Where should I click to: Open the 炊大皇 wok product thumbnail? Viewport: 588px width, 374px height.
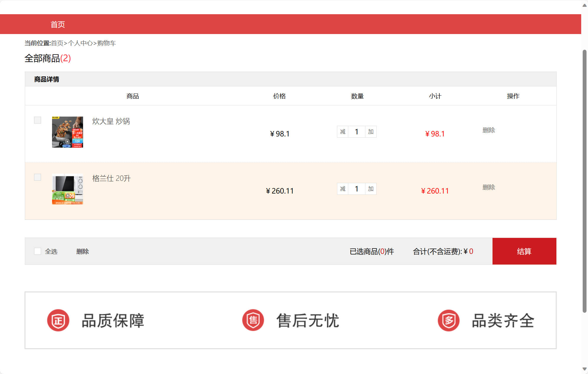coord(67,132)
